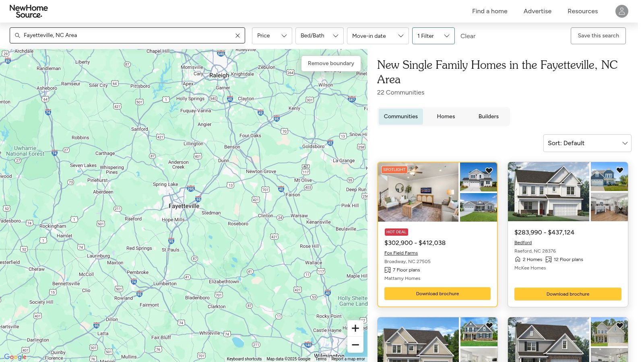Zoom in on the map
The image size is (644, 362).
355,328
